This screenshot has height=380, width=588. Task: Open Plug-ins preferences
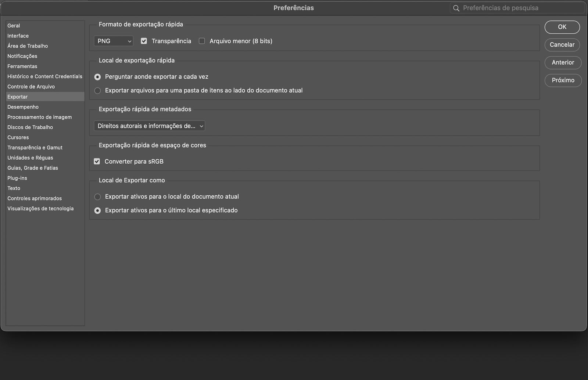coord(45,178)
